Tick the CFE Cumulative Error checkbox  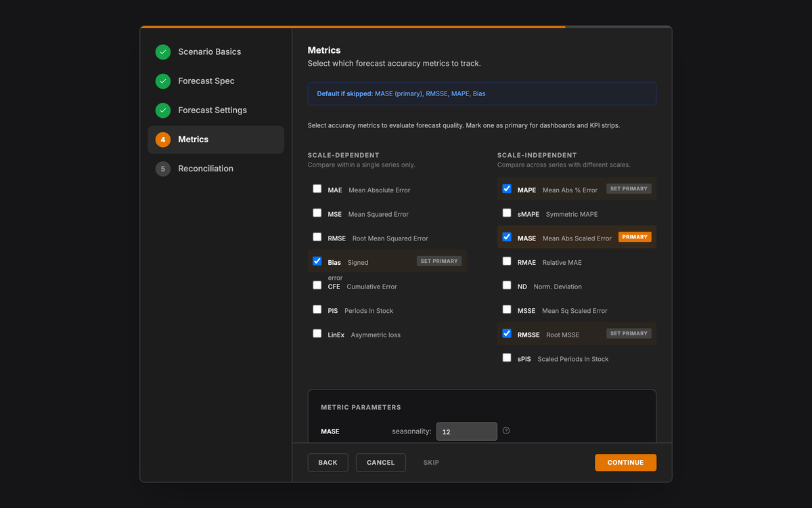coord(317,286)
